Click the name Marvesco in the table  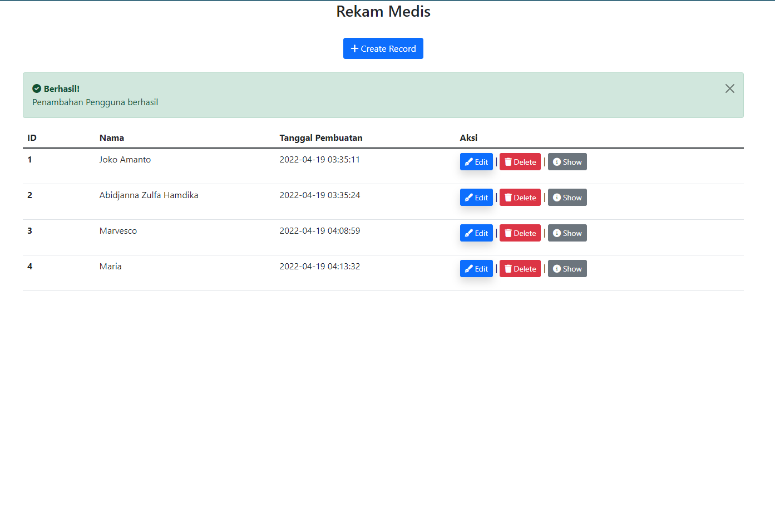[x=118, y=230]
